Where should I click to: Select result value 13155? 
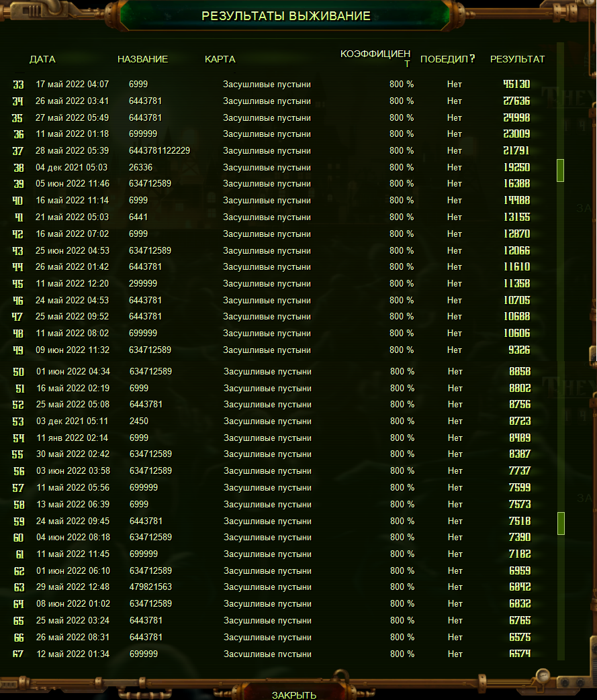coord(516,217)
